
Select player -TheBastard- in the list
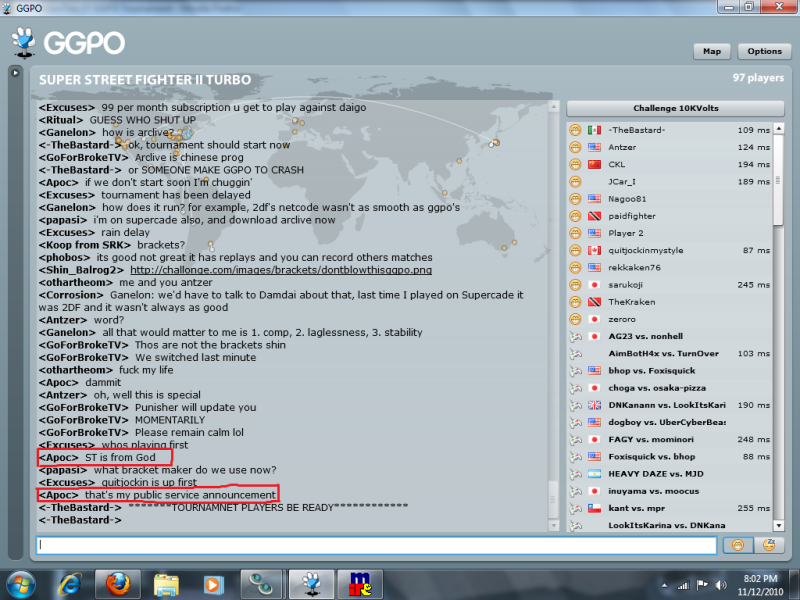[669, 130]
